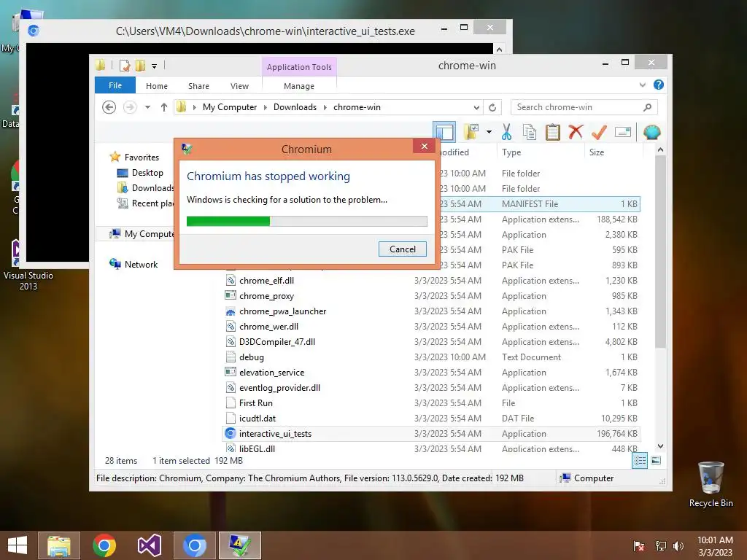Click the Properties card toolbar icon
Image resolution: width=747 pixels, height=560 pixels.
pyautogui.click(x=623, y=132)
